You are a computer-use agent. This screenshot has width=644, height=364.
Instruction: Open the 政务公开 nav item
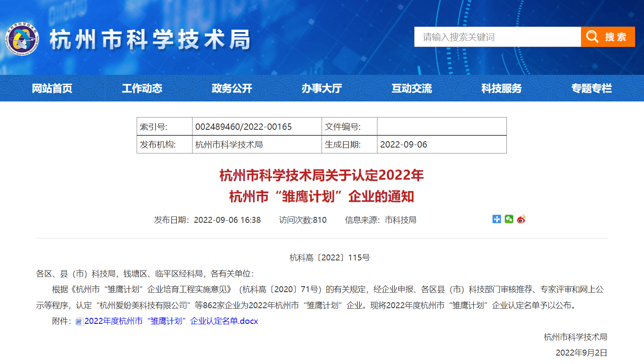coord(232,88)
